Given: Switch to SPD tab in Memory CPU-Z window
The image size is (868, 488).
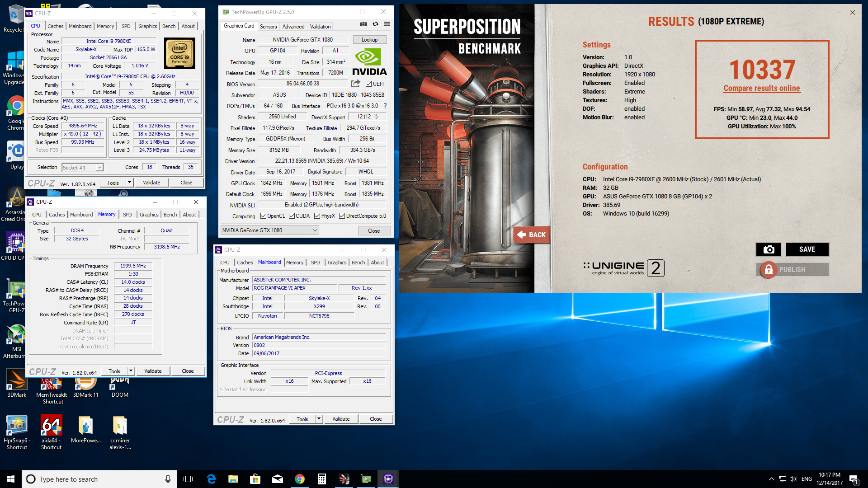Looking at the screenshot, I should tap(127, 215).
